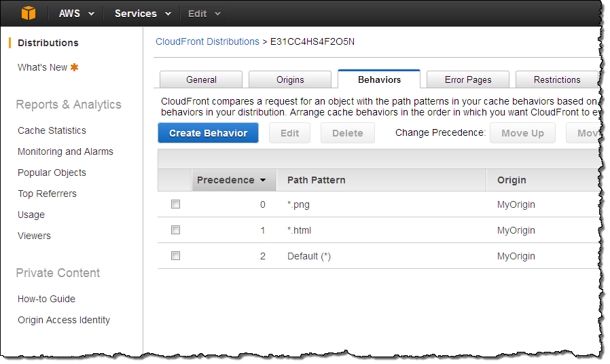
Task: Open Cache Statistics in the sidebar
Action: point(52,130)
